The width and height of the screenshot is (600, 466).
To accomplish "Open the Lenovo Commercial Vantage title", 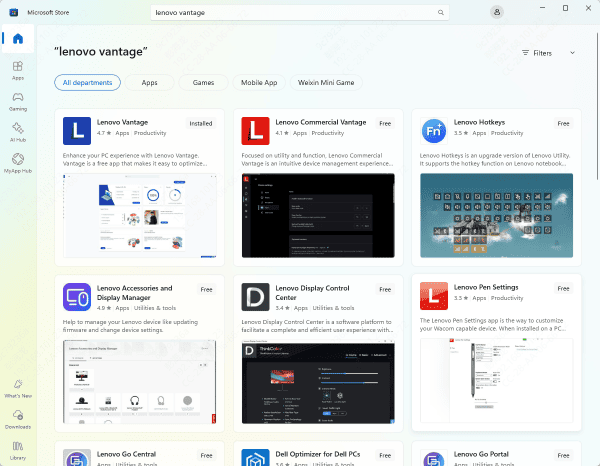I will [x=321, y=122].
